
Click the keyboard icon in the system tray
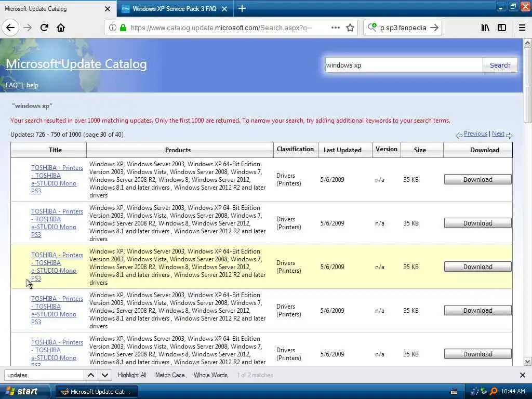point(454,392)
